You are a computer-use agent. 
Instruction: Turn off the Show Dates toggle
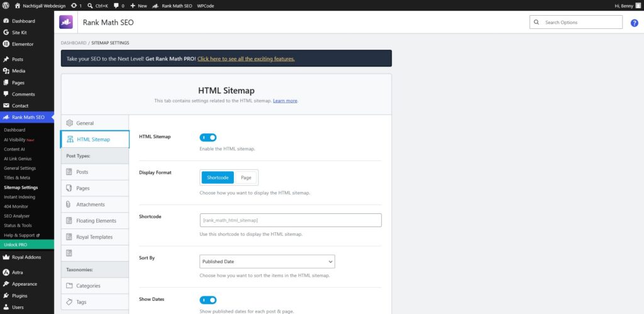[x=208, y=300]
